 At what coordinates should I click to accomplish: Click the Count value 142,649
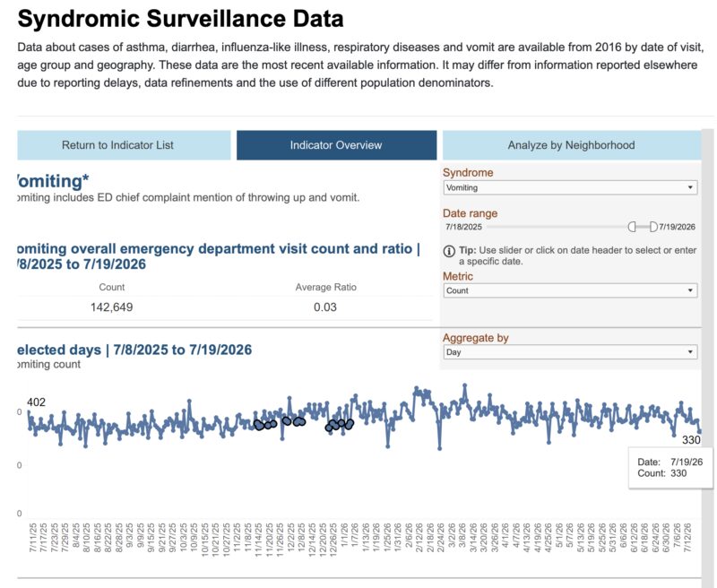pyautogui.click(x=111, y=307)
